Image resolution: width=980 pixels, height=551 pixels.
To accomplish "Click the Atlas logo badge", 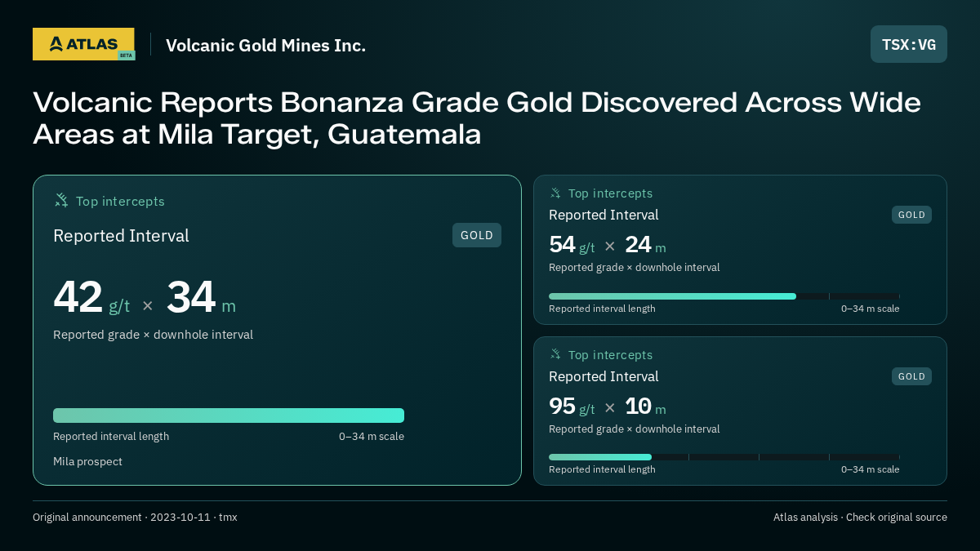I will click(x=83, y=44).
